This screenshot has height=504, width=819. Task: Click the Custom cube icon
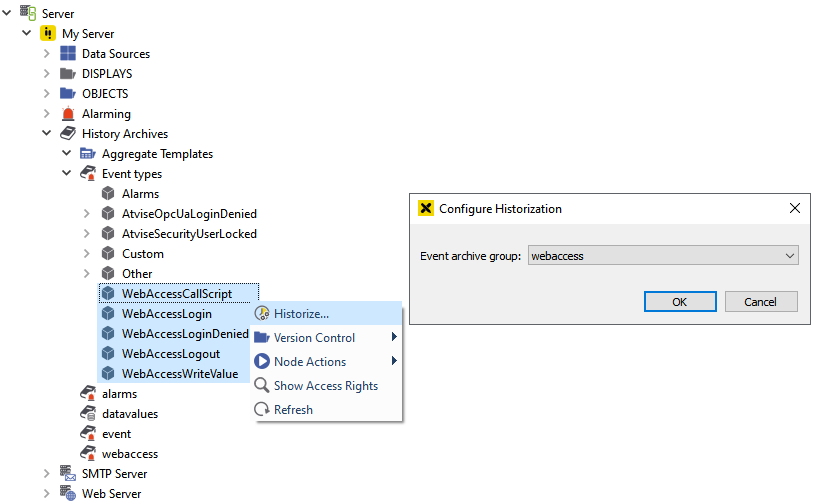coord(108,253)
